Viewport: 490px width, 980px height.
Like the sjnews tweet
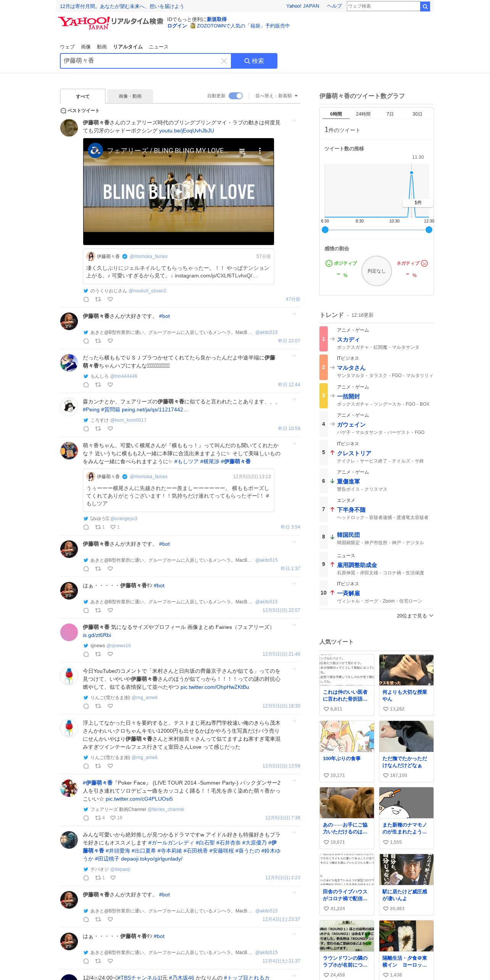click(110, 654)
